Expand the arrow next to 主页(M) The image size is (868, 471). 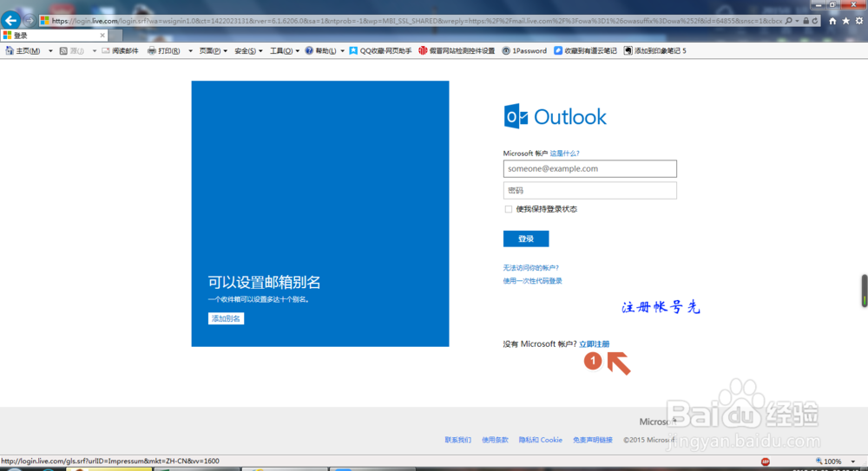(50, 51)
